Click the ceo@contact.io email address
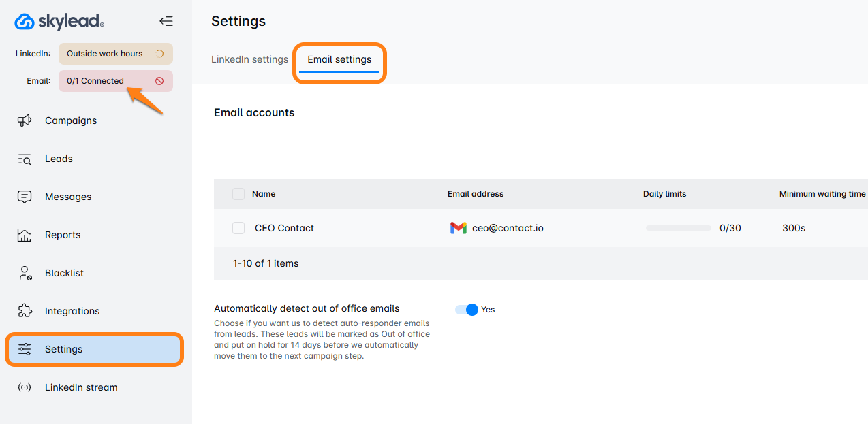The height and width of the screenshot is (424, 868). [x=508, y=228]
